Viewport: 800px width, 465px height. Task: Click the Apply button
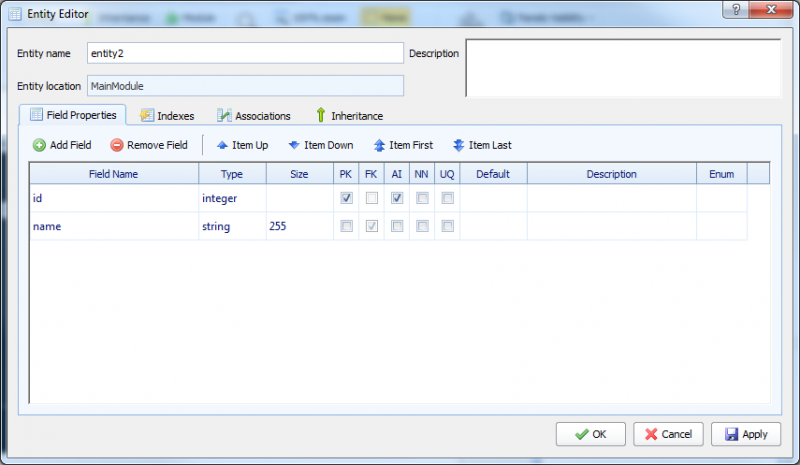point(748,434)
